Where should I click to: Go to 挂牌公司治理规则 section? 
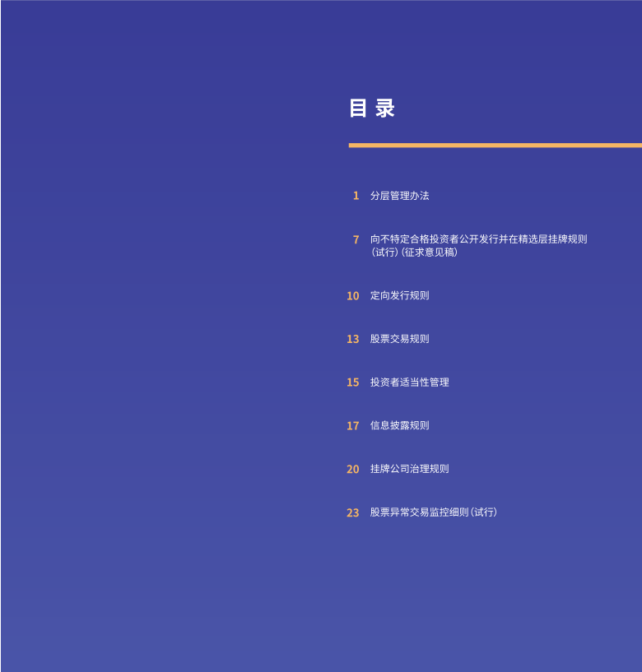409,469
